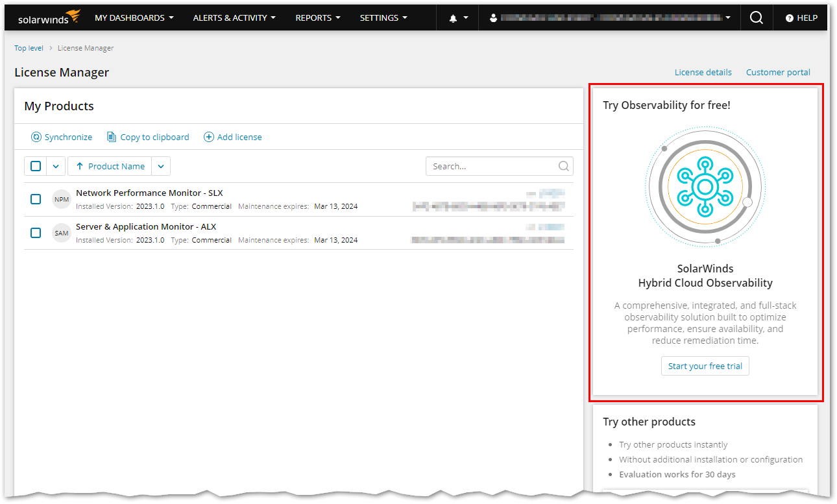This screenshot has width=837, height=504.
Task: Open the Customer portal link
Action: [778, 73]
